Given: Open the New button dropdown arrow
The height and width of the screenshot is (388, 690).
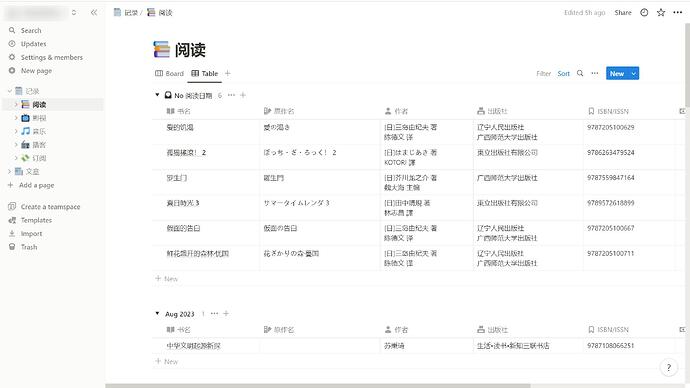Looking at the screenshot, I should (634, 73).
